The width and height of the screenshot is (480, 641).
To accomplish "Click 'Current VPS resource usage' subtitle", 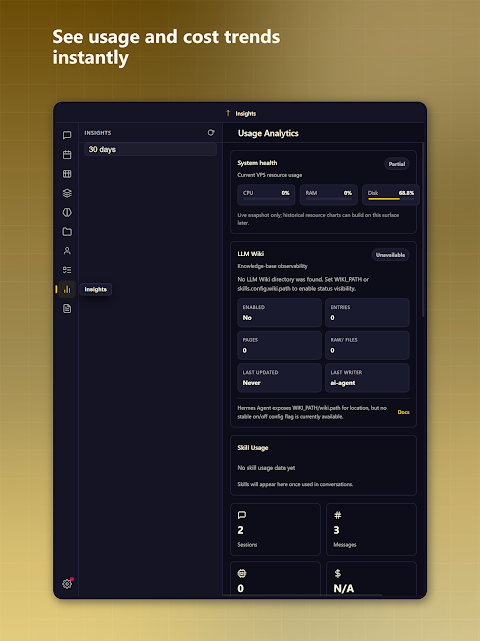I will coord(269,175).
